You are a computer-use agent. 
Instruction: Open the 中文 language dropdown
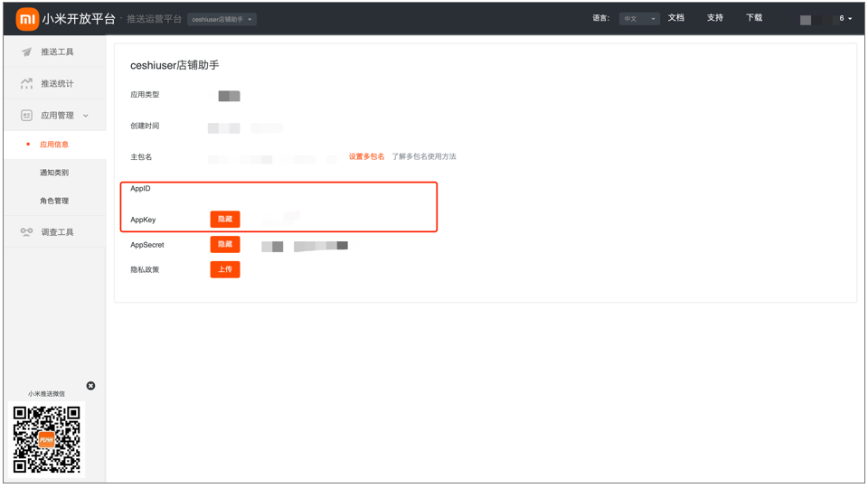tap(638, 19)
